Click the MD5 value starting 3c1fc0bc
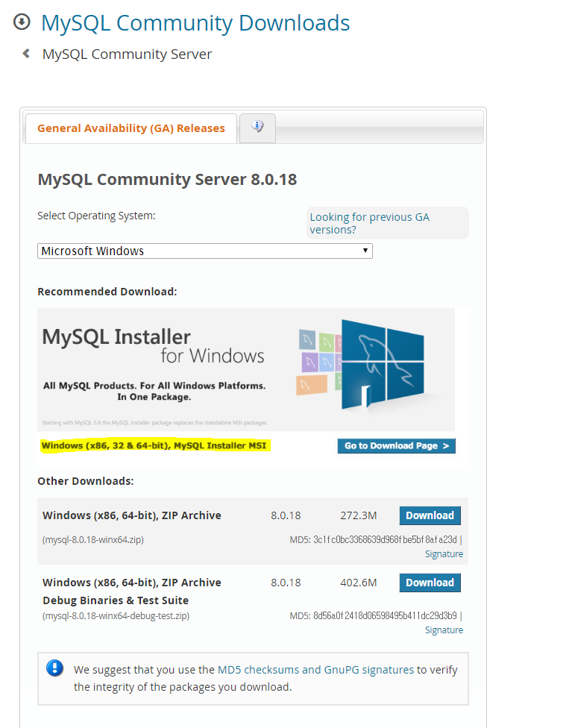Viewport: 569px width, 728px height. coord(386,539)
